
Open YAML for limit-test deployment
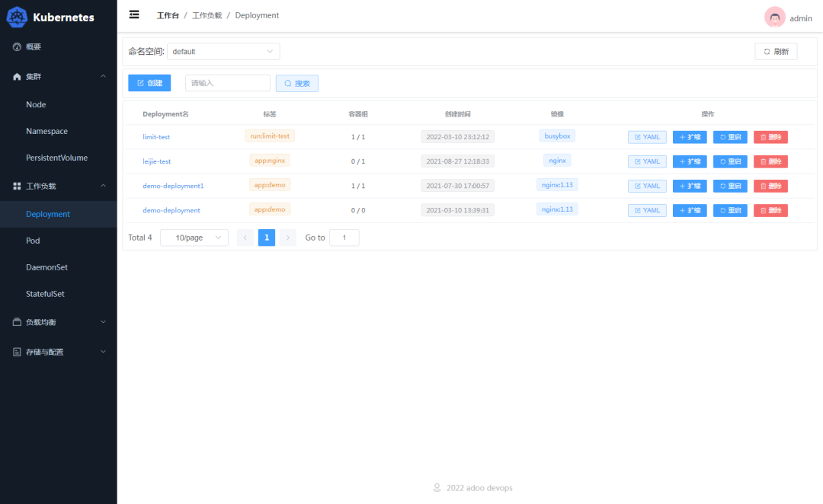tap(647, 137)
